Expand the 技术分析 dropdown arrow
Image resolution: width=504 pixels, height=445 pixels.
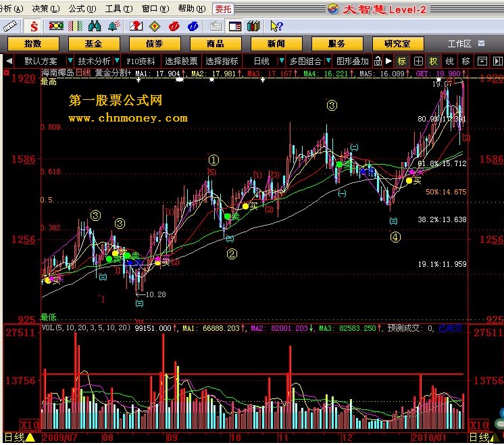coord(118,61)
